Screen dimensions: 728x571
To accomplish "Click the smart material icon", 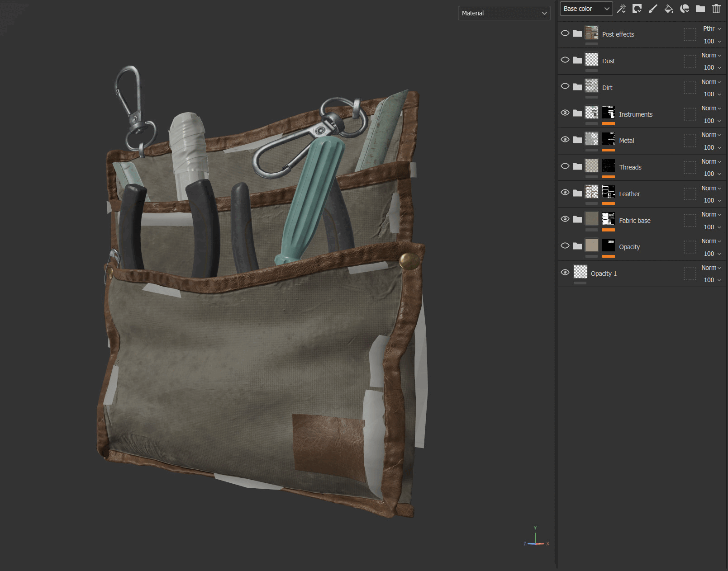I will pos(685,9).
